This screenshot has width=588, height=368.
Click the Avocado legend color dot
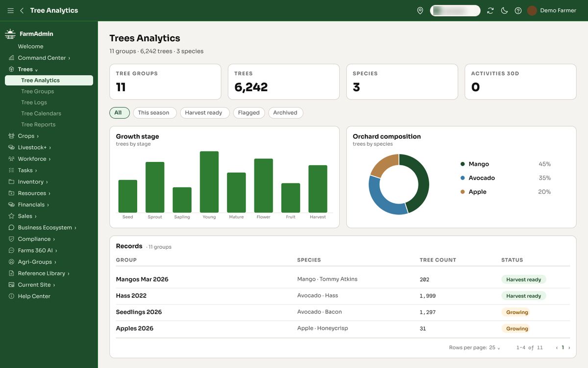pyautogui.click(x=463, y=178)
